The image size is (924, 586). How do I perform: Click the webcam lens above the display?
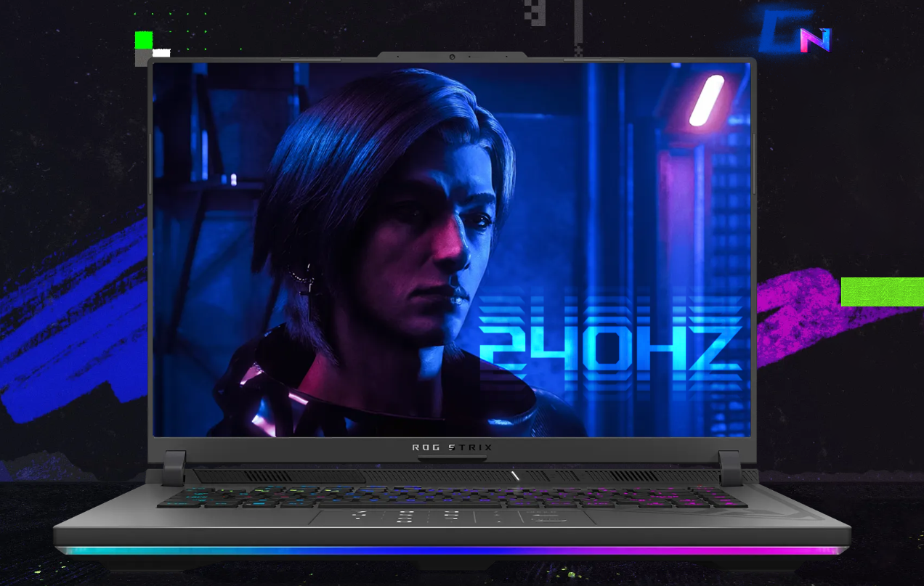452,57
